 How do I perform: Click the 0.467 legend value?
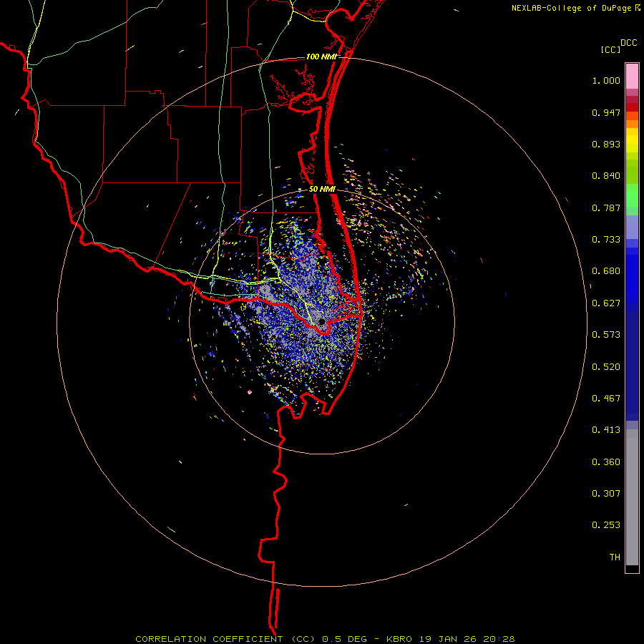coord(606,399)
